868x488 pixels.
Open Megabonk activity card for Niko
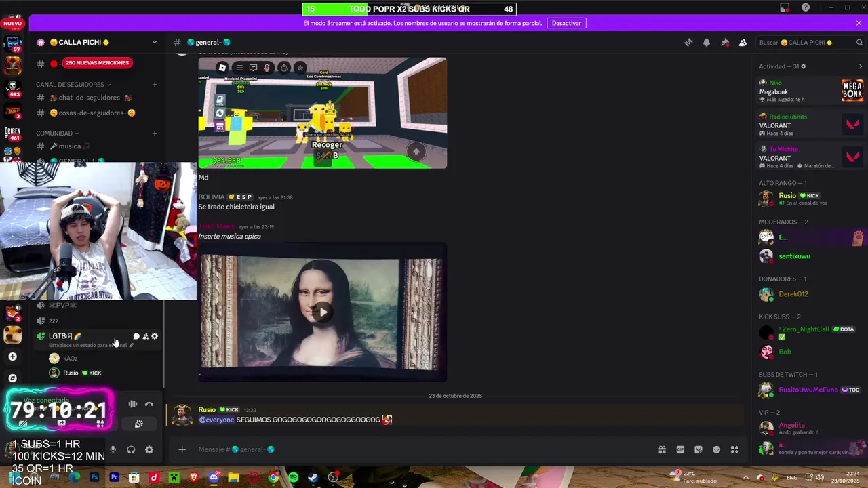811,91
